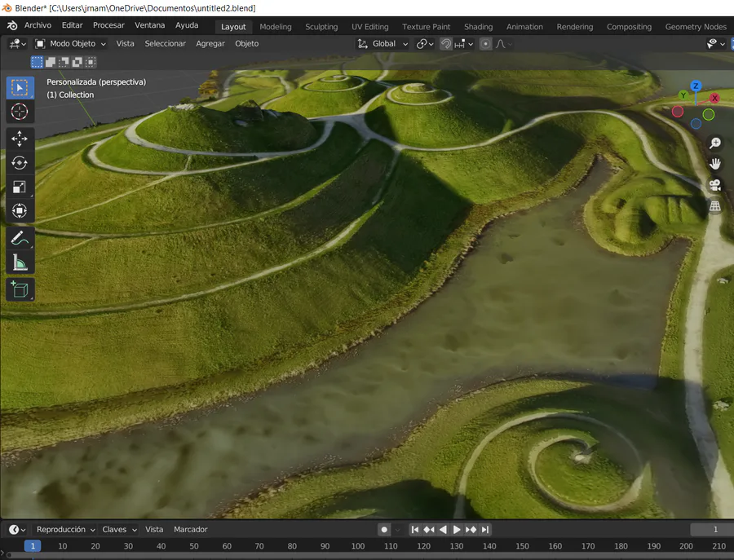Screen dimensions: 734x560
Task: Jump to the previous keyframe
Action: pyautogui.click(x=429, y=530)
